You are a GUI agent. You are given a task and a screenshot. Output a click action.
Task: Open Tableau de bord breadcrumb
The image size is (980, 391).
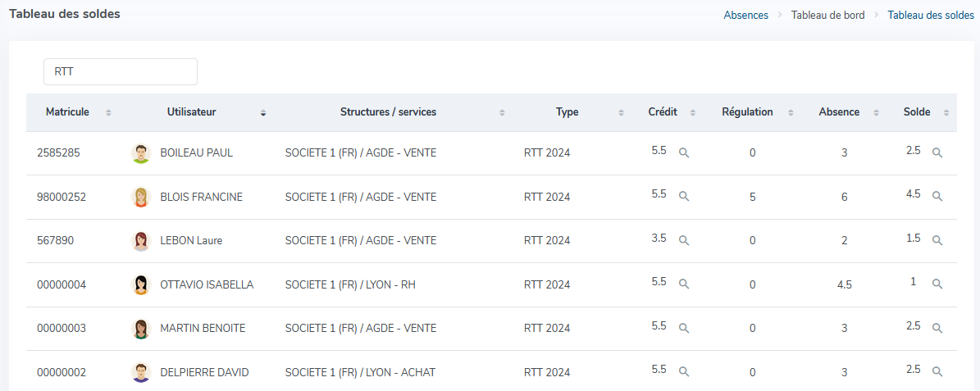tap(827, 15)
